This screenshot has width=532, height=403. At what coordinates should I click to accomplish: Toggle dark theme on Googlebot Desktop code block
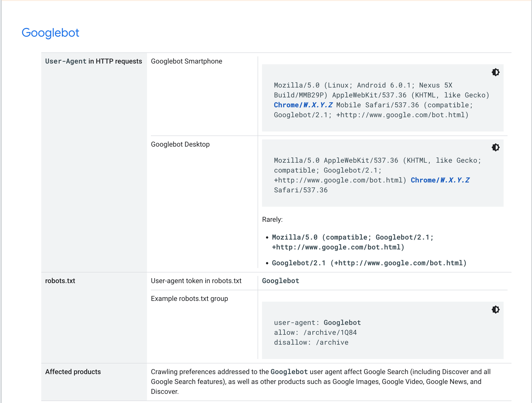pos(495,147)
